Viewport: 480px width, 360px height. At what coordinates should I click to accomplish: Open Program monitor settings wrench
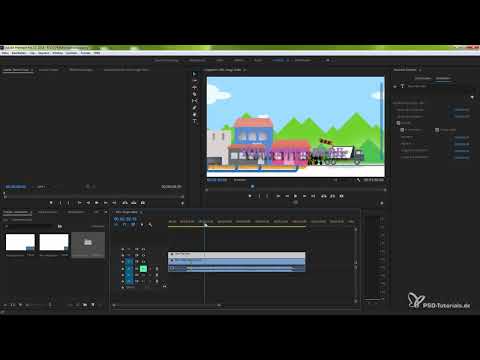pyautogui.click(x=358, y=180)
